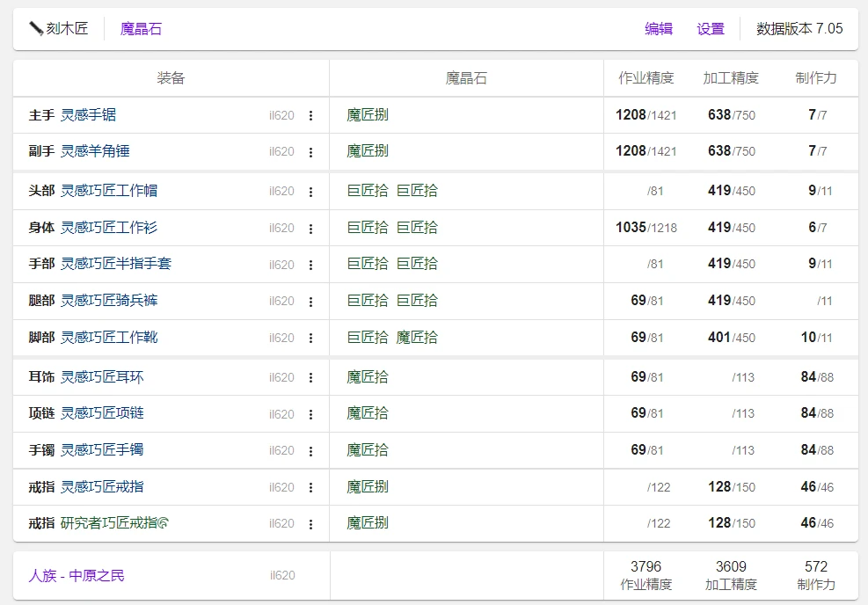This screenshot has width=868, height=605.
Task: Open 设置 settings
Action: click(711, 29)
